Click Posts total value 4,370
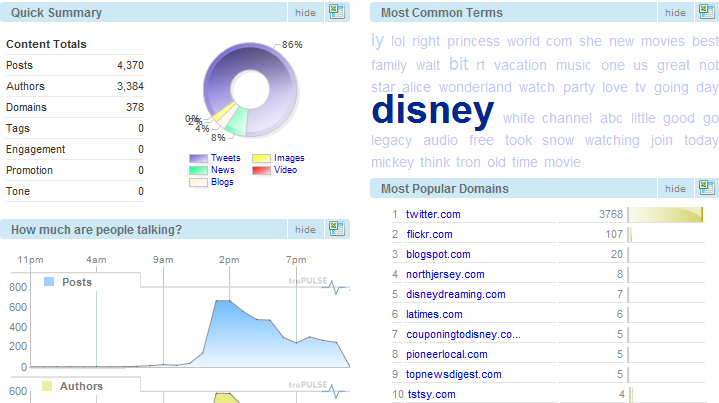This screenshot has height=403, width=719. coord(130,66)
